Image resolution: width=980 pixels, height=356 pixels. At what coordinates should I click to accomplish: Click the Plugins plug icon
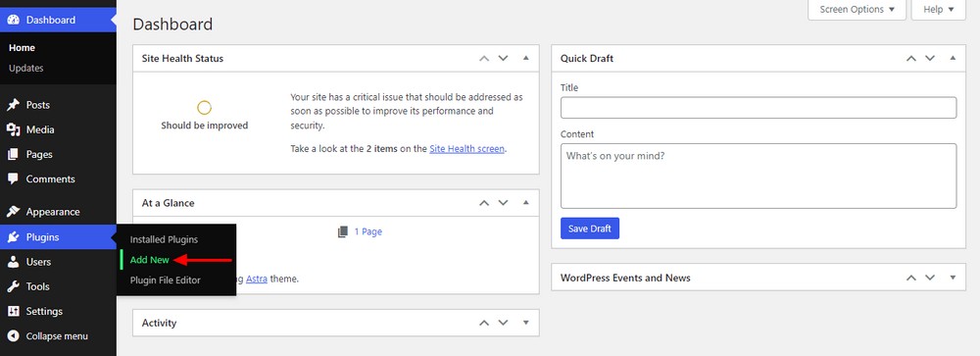coord(13,237)
